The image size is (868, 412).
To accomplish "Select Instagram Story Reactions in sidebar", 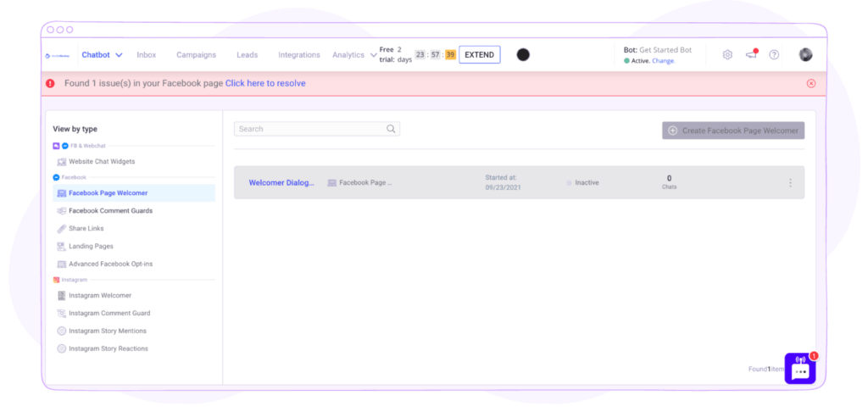I will pos(108,348).
